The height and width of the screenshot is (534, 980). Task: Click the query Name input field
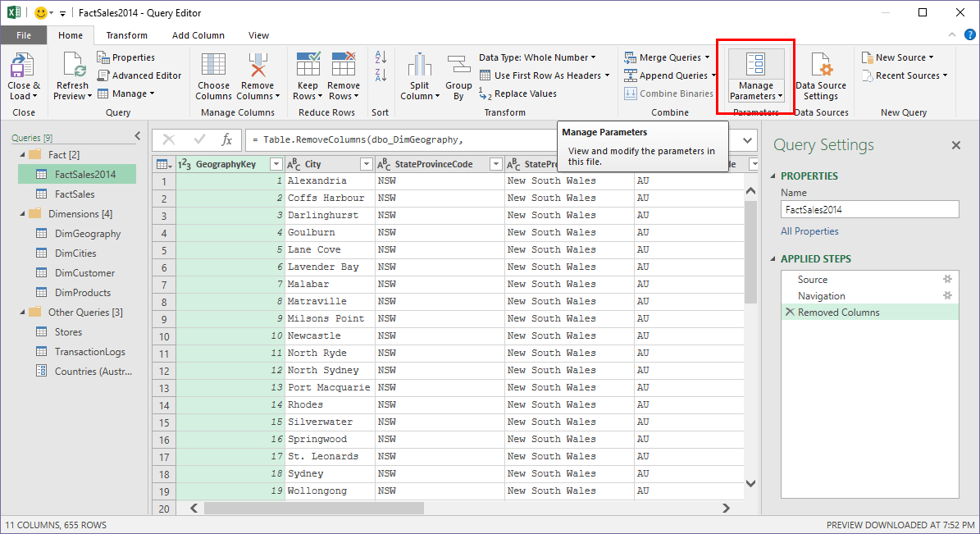tap(869, 209)
